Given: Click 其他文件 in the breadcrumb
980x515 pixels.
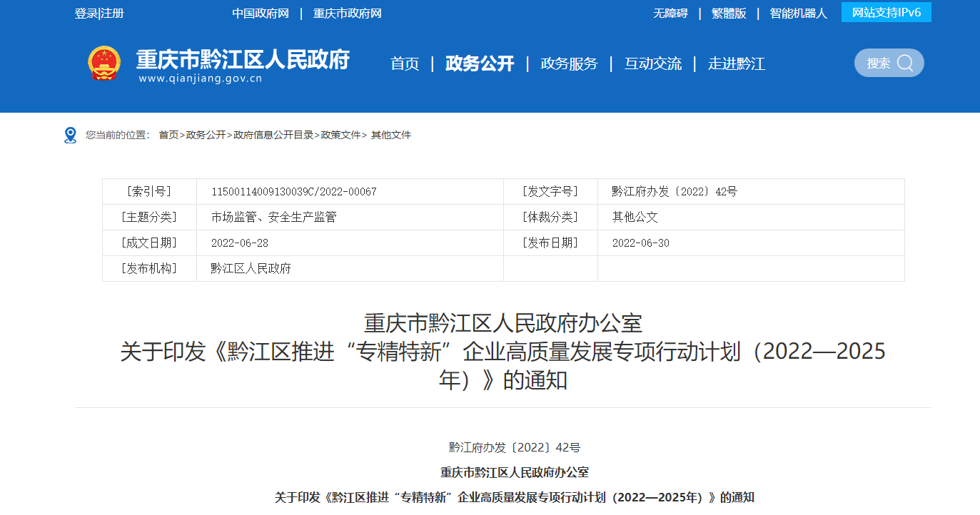Looking at the screenshot, I should [x=391, y=135].
